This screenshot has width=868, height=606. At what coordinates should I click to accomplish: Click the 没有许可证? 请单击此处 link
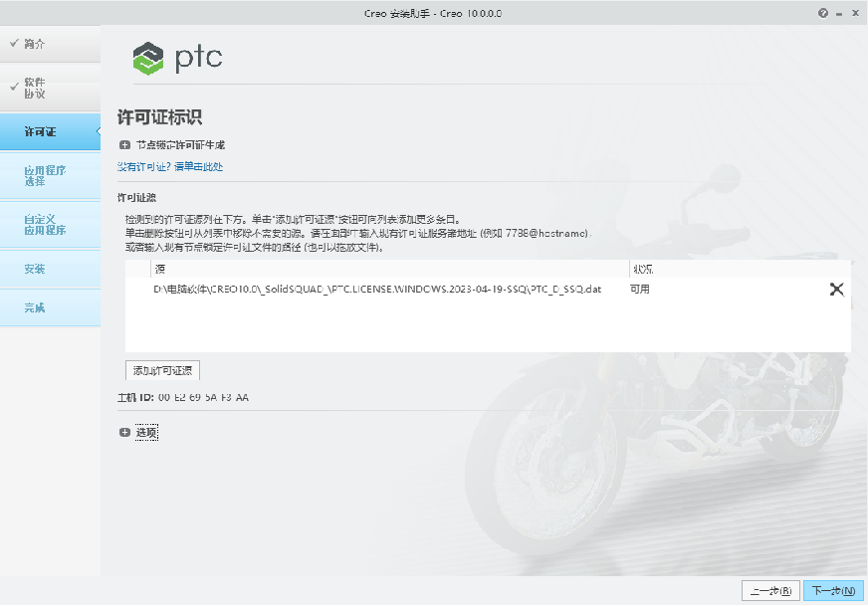[170, 167]
